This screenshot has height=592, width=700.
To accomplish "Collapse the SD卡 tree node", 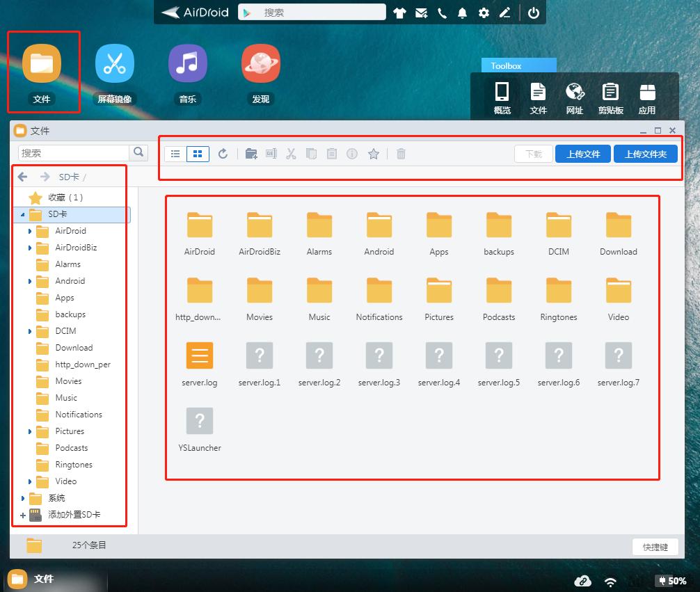I will tap(23, 214).
